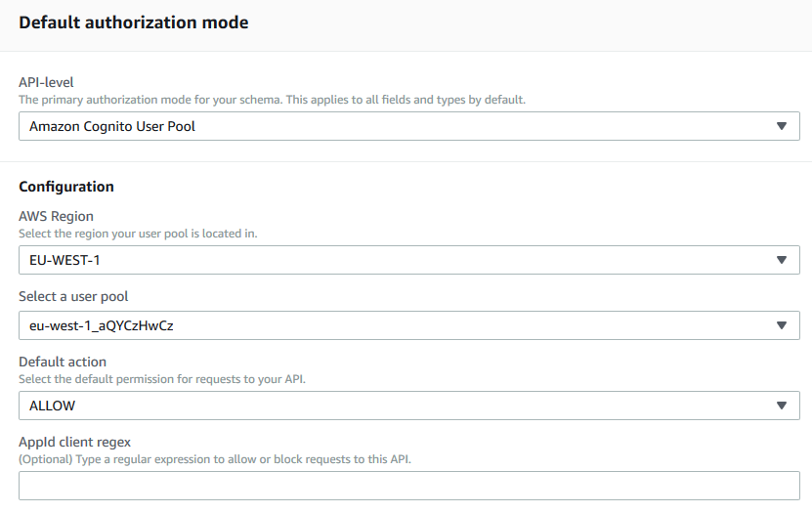Click the "AWS Region" field label
Screen dimensions: 812x513
coord(56,217)
